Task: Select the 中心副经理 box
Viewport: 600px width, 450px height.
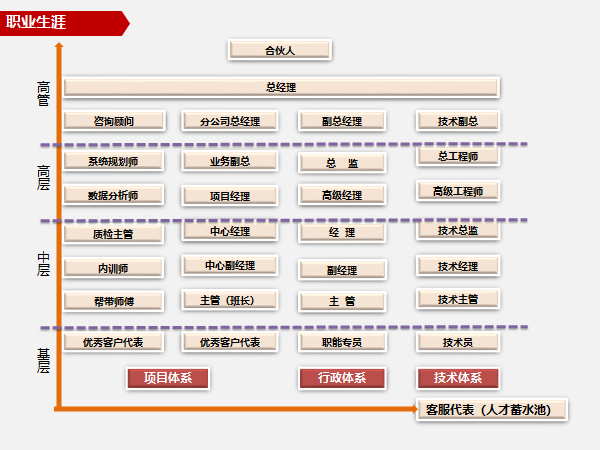Action: pos(230,266)
